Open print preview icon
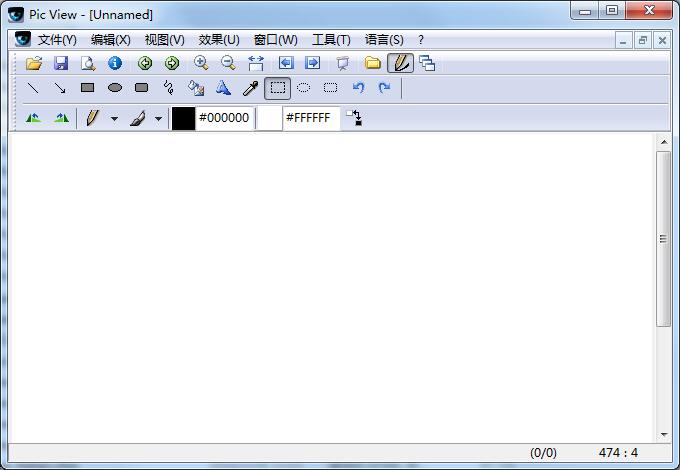 [x=88, y=63]
